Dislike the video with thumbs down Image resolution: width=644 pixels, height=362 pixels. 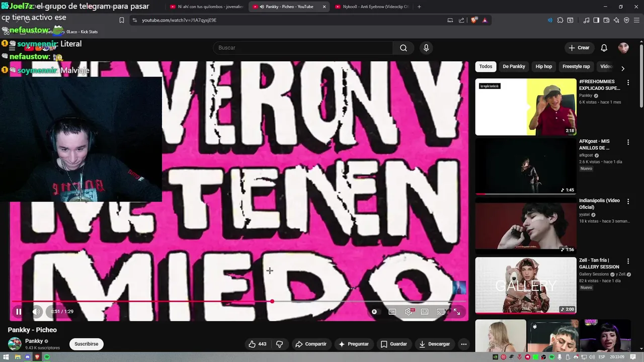pyautogui.click(x=280, y=344)
